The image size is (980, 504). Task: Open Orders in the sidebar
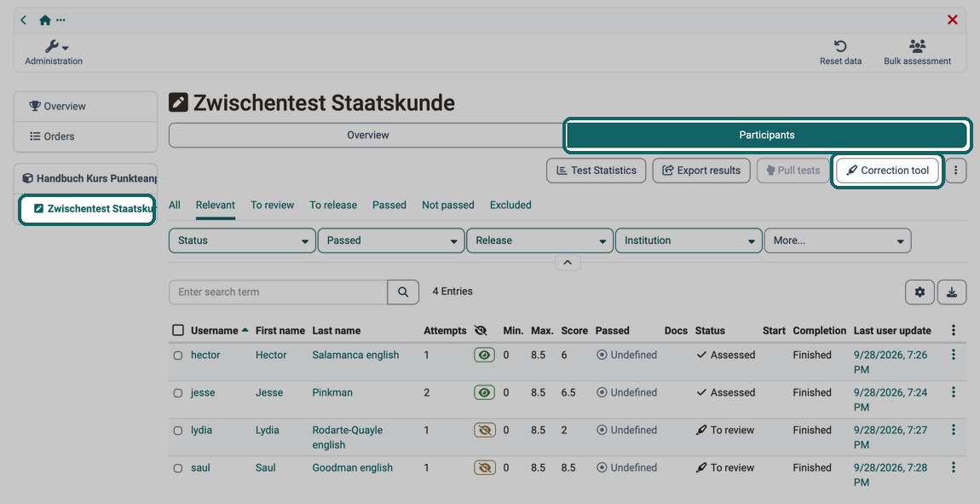coord(85,136)
